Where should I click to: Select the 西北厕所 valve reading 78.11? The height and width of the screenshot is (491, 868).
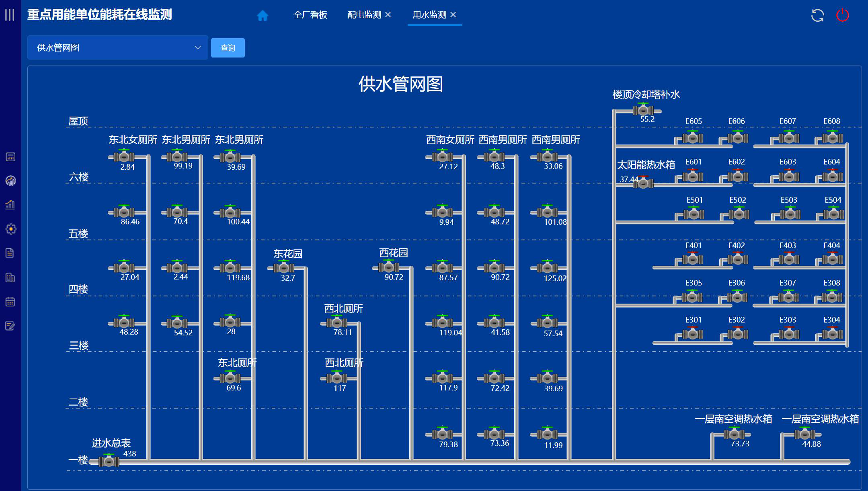click(x=337, y=323)
